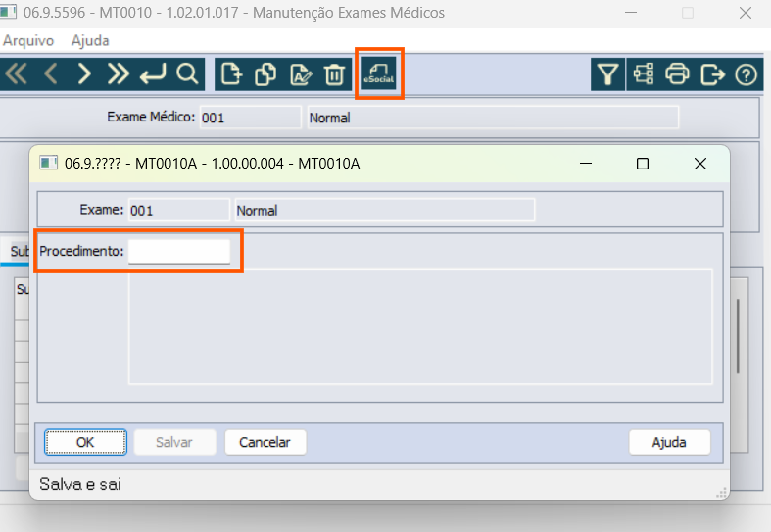Image resolution: width=771 pixels, height=532 pixels.
Task: Create a new exam record icon
Action: [x=231, y=74]
